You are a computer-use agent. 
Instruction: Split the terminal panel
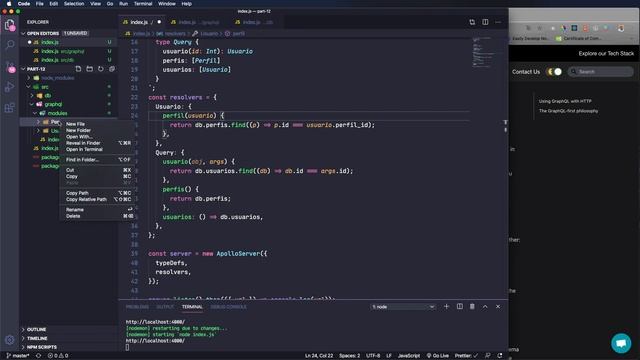click(460, 307)
